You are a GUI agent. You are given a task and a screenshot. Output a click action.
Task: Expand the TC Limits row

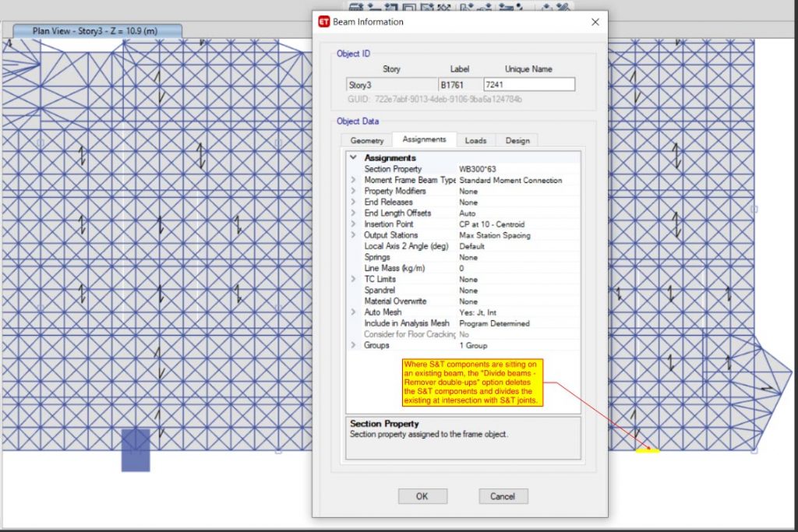click(x=353, y=279)
